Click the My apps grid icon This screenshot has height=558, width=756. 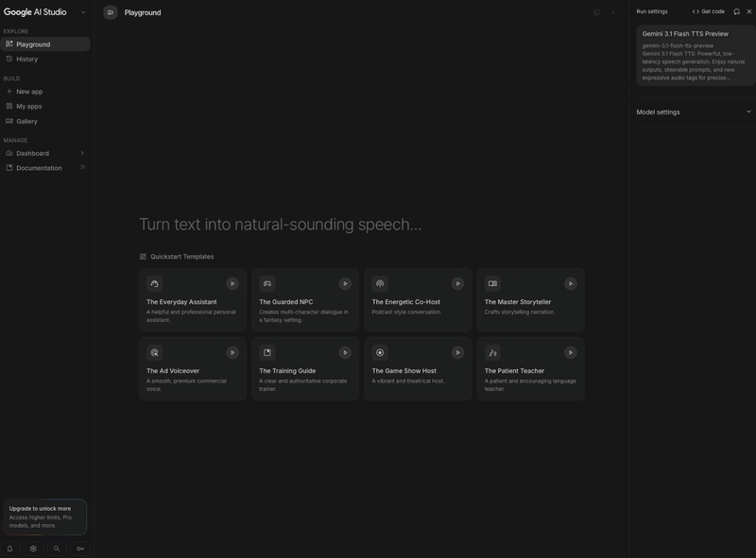click(x=9, y=106)
